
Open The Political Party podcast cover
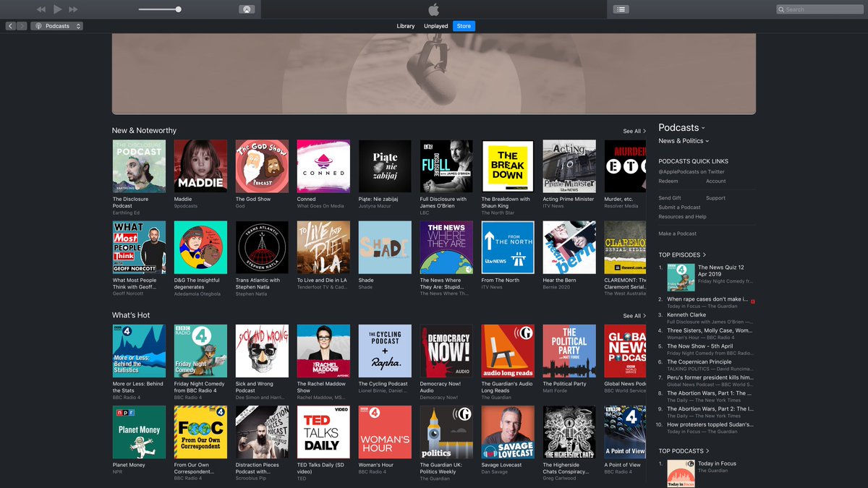pos(569,351)
